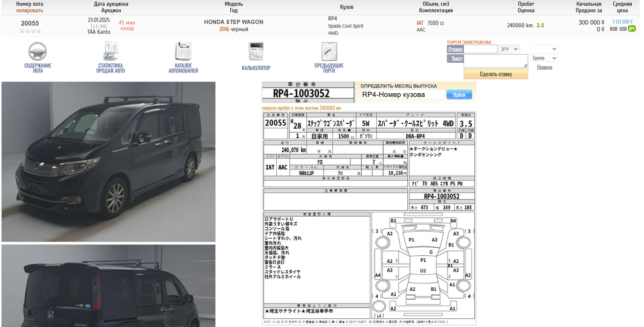
Task: Open Предыдущие торги icon
Action: pos(329,51)
